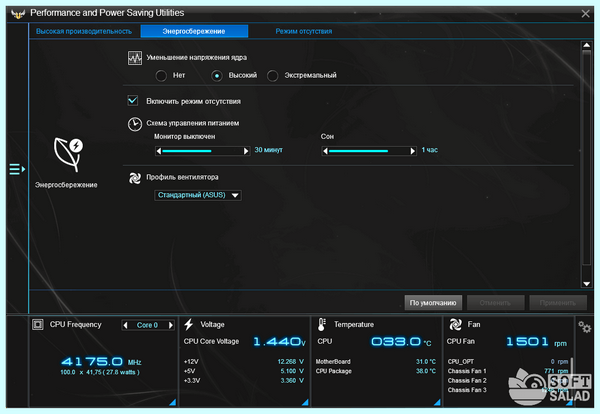Click the CPU Core Voltage 1.440 value

[x=277, y=341]
